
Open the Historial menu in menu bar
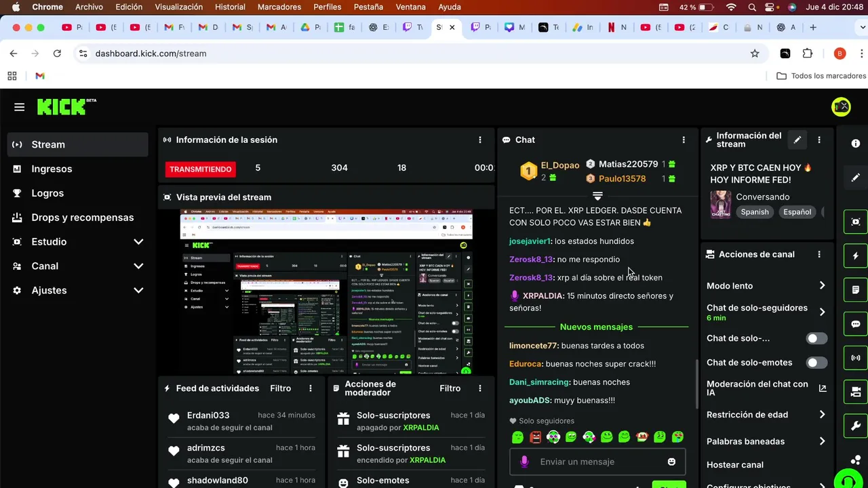click(x=230, y=7)
